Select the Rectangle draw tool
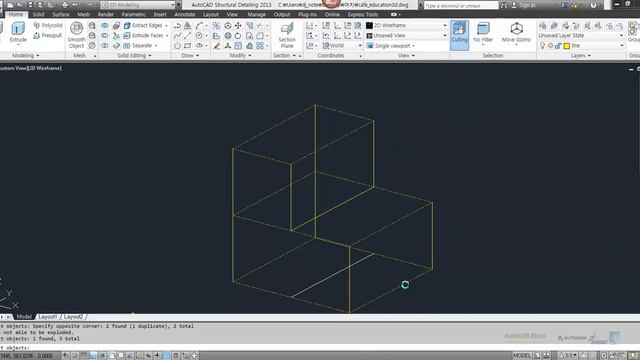 [x=187, y=46]
